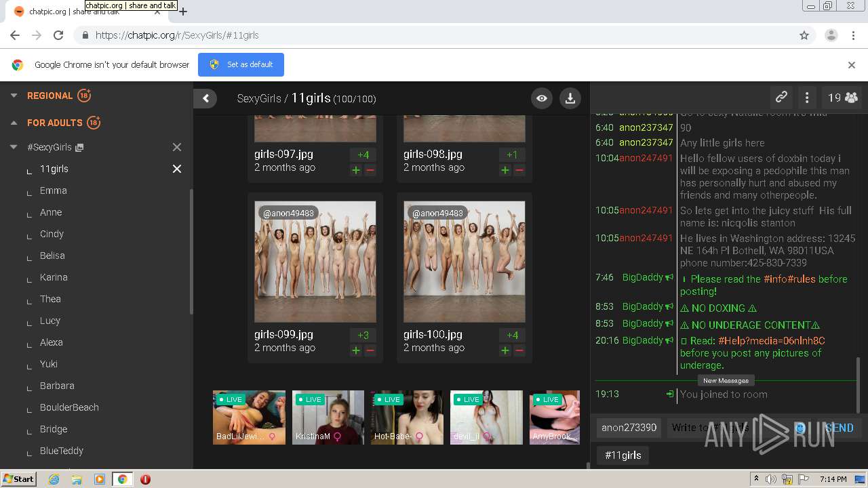The height and width of the screenshot is (488, 868).
Task: Open the Windows Start menu
Action: (x=18, y=479)
